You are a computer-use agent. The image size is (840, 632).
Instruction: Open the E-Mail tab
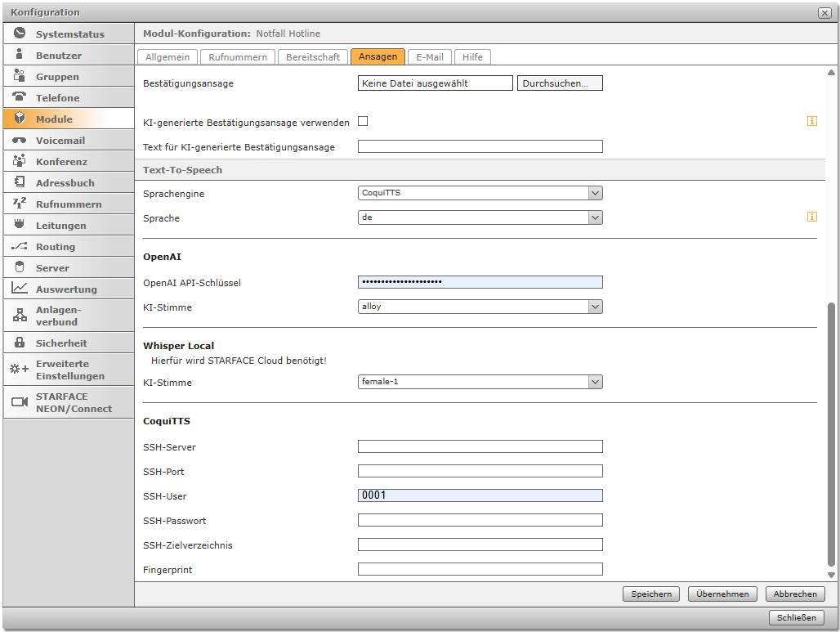[429, 57]
